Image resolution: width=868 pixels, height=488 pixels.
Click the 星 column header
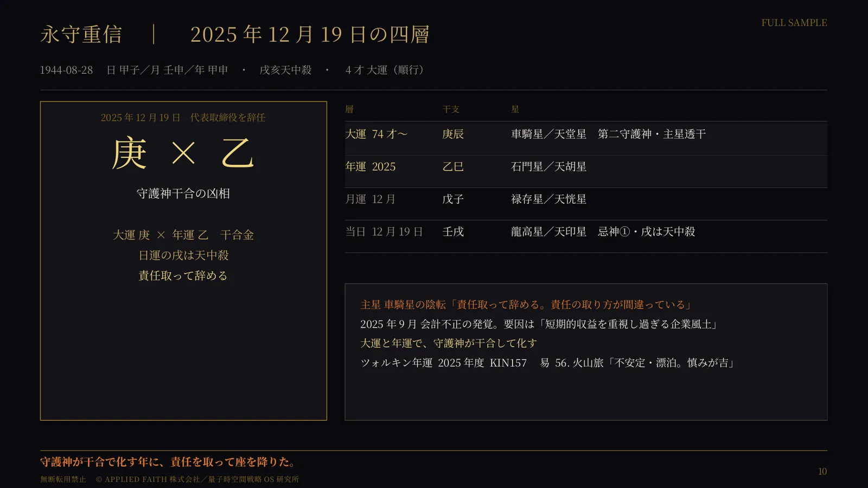click(515, 110)
